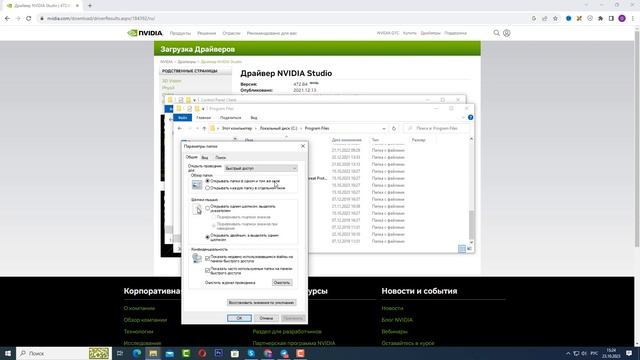The height and width of the screenshot is (360, 640).
Task: Open the 'Поделиться' ribbon tab in Explorer
Action: (231, 118)
